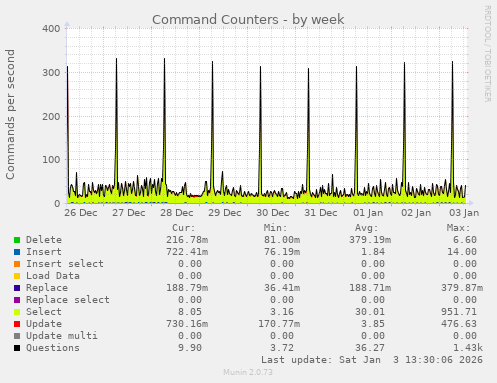Click the 'Insert select' legend label
This screenshot has height=383, width=497.
coord(65,264)
